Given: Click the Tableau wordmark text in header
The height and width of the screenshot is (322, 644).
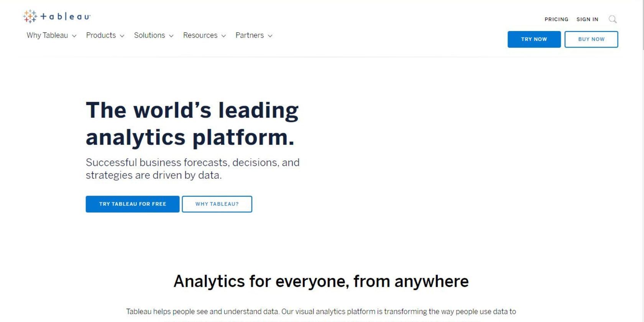Looking at the screenshot, I should pyautogui.click(x=66, y=16).
